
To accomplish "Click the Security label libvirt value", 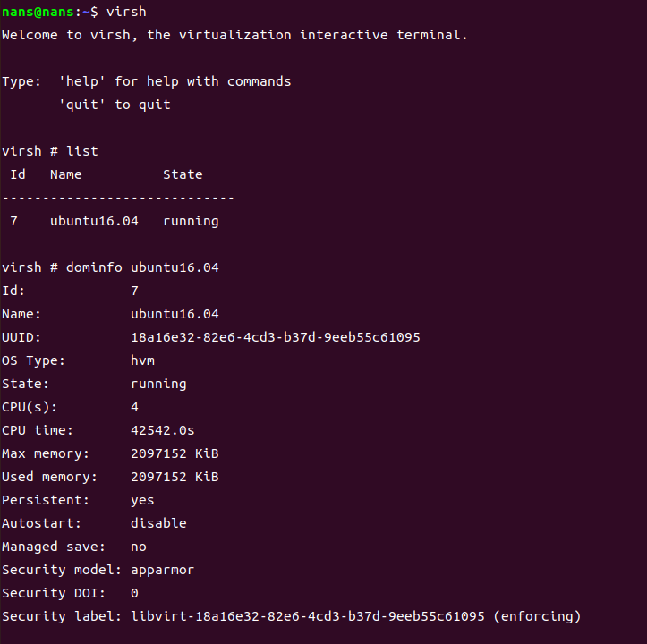I will [308, 616].
